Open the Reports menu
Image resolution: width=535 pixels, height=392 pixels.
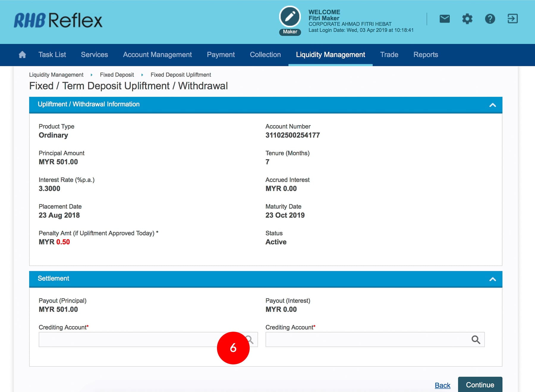pos(425,55)
